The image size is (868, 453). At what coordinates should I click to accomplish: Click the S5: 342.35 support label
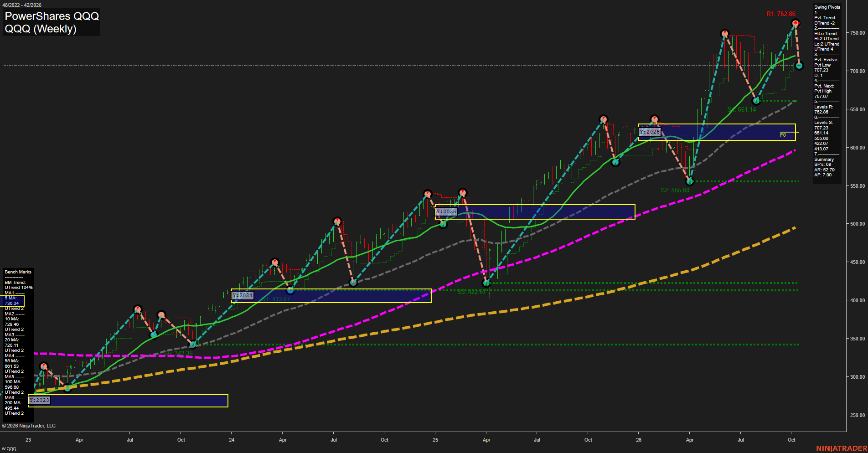pyautogui.click(x=178, y=353)
